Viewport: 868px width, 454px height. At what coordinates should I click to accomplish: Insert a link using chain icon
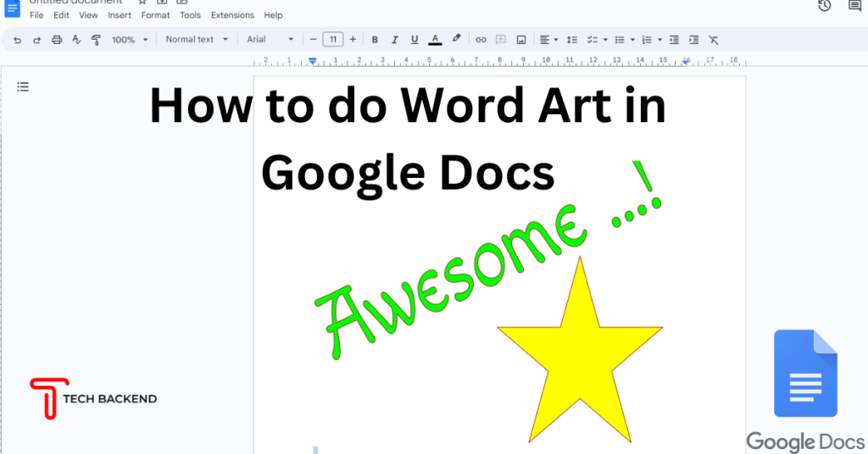coord(481,40)
